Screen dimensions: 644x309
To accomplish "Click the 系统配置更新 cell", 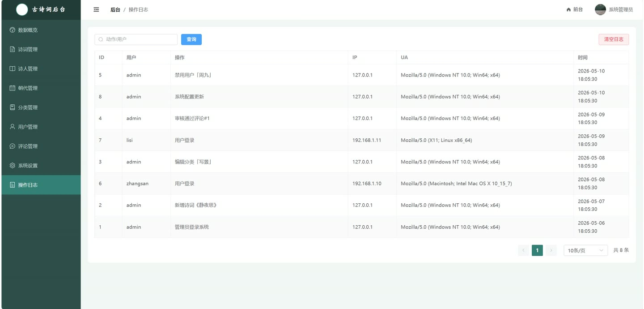I will [x=259, y=97].
